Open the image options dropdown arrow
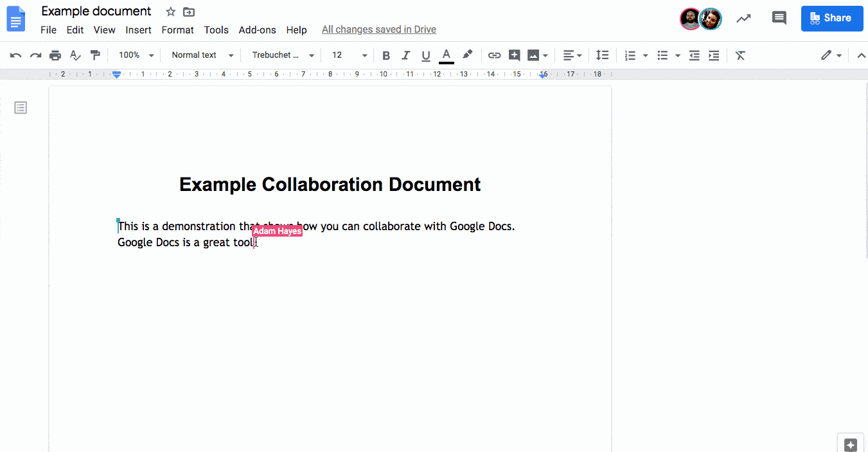The width and height of the screenshot is (868, 452). [x=545, y=55]
